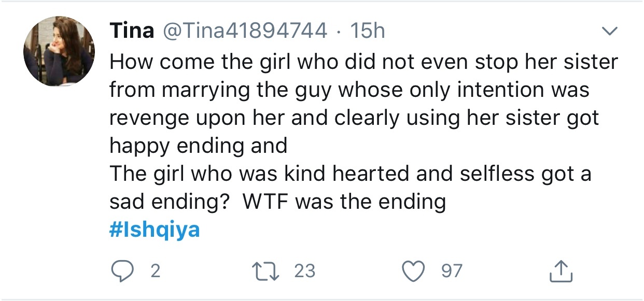Viewport: 644px width, 301px height.
Task: Open the @Tina41894744 handle link
Action: 246,31
